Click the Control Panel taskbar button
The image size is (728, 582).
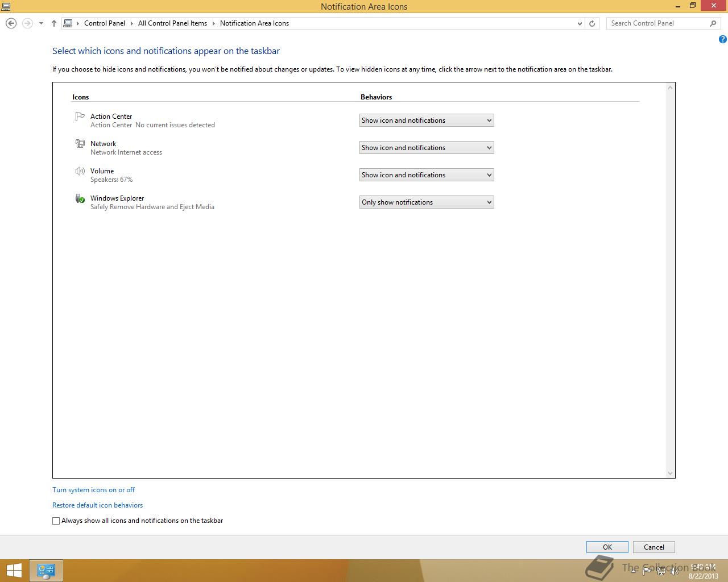tap(45, 571)
